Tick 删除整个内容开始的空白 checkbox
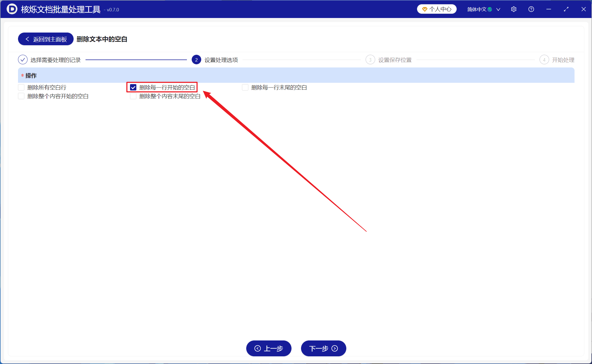The width and height of the screenshot is (592, 364). 21,96
